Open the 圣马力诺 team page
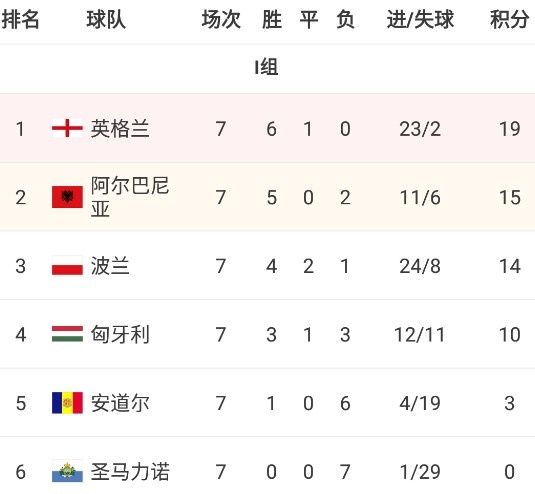 tap(130, 471)
